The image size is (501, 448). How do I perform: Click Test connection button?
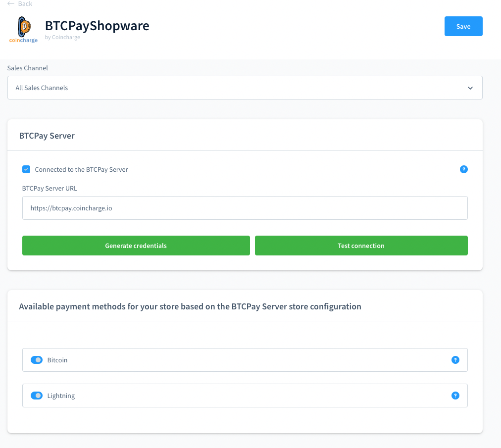coord(361,246)
